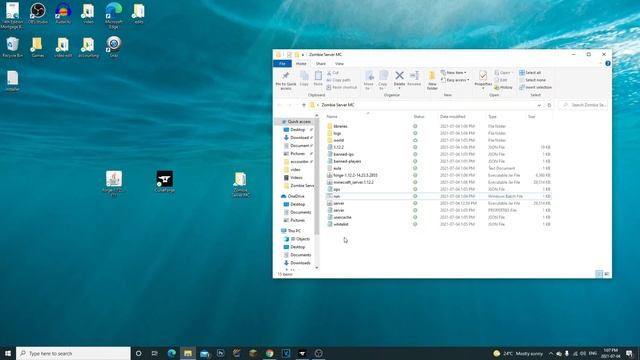Open the File tab

(282, 64)
